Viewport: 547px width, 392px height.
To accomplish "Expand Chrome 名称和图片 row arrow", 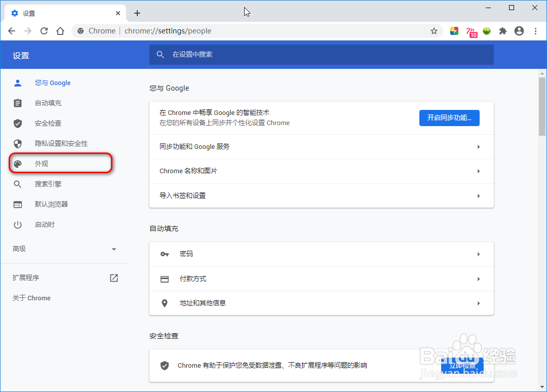I will point(479,171).
